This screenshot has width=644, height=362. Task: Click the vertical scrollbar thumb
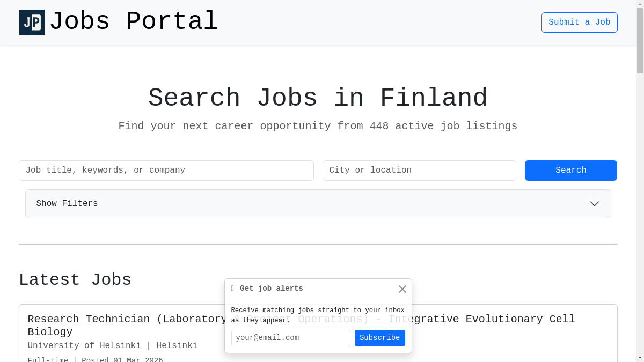(640, 40)
